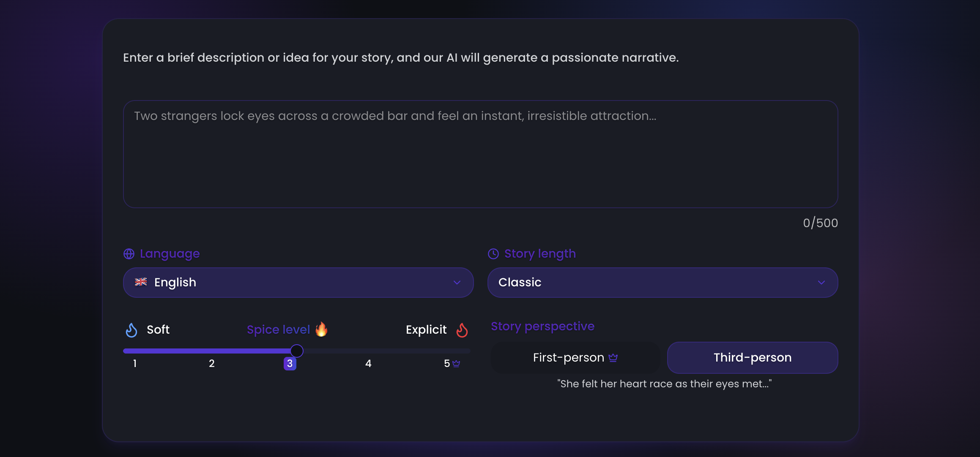This screenshot has width=980, height=457.
Task: Click the highlighted spice level 3 marker
Action: click(290, 364)
